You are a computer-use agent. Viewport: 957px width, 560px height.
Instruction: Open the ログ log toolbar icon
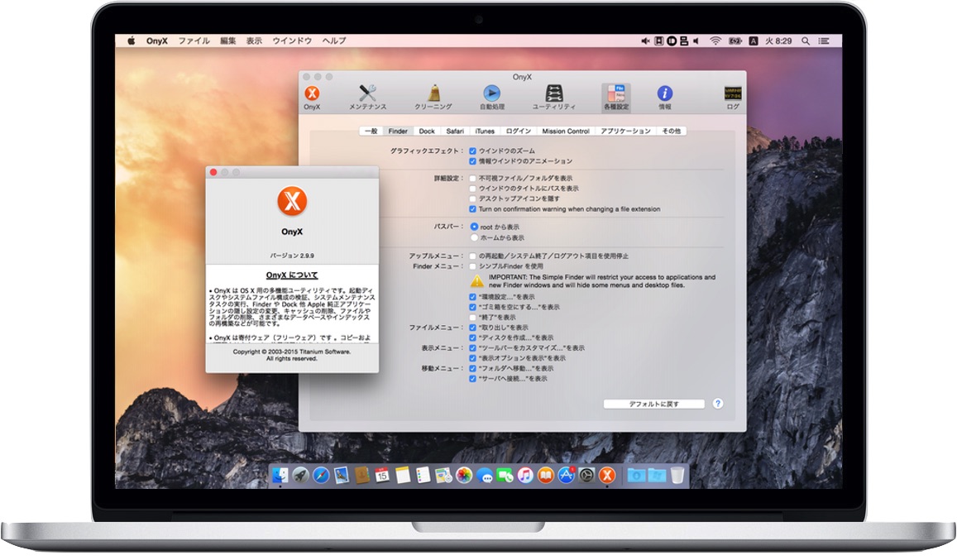[733, 97]
